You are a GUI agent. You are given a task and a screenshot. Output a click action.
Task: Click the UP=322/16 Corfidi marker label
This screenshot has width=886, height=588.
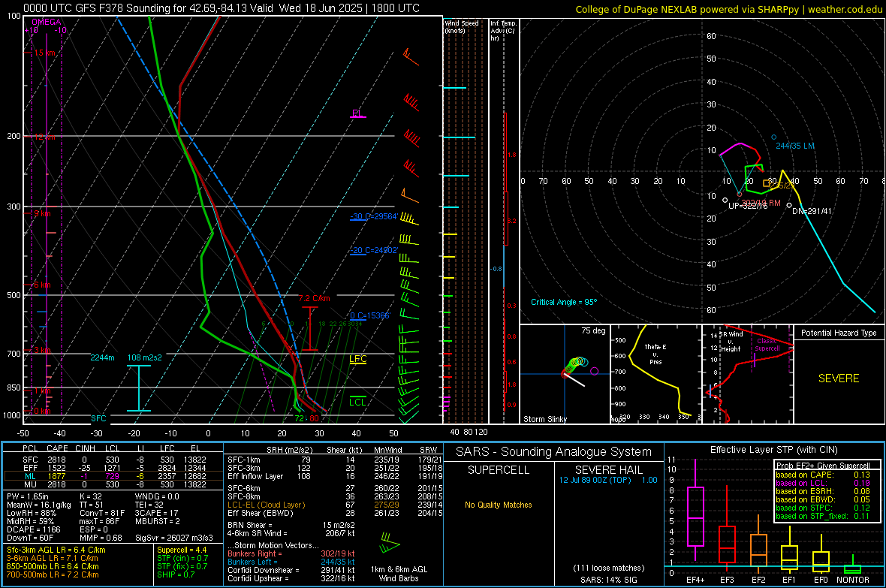[748, 206]
